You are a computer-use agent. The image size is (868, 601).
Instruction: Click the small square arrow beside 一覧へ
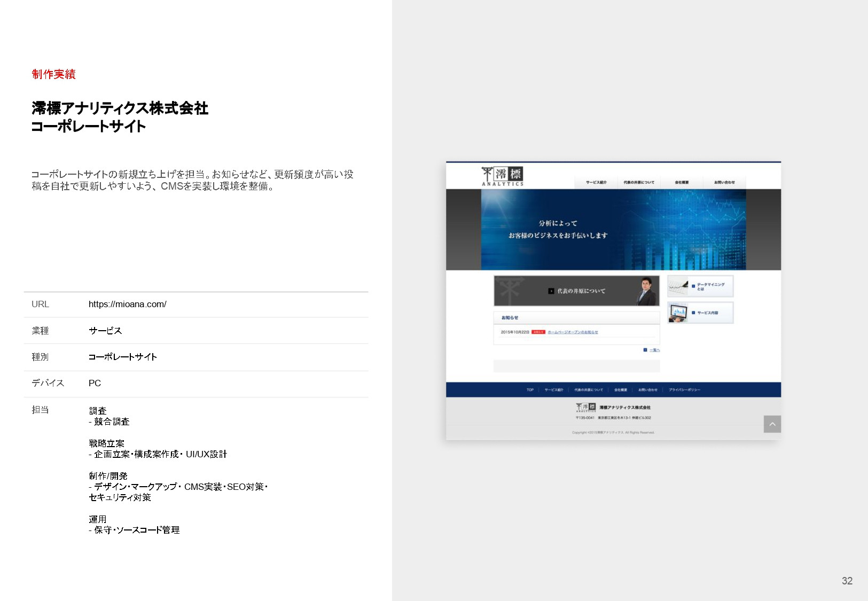[x=645, y=349]
